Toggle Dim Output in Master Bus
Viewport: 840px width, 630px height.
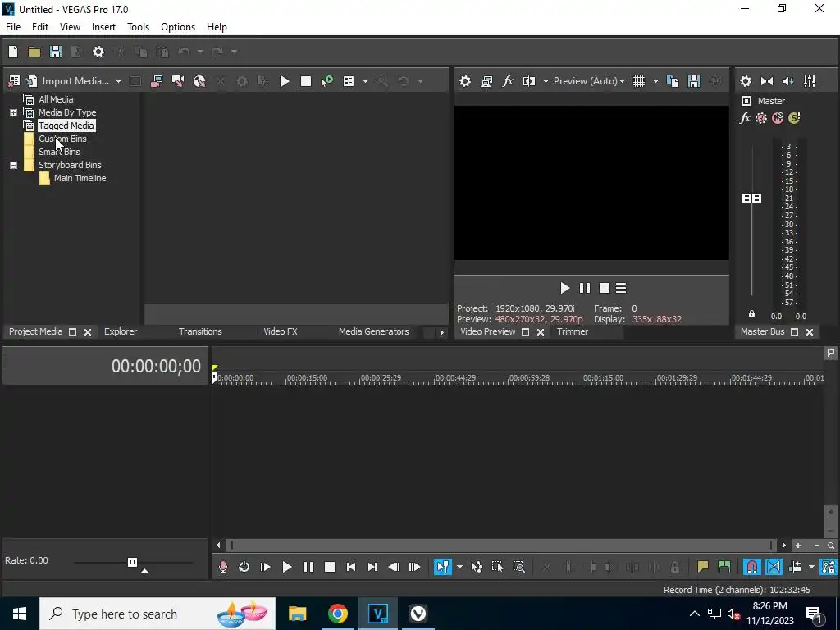(x=788, y=81)
